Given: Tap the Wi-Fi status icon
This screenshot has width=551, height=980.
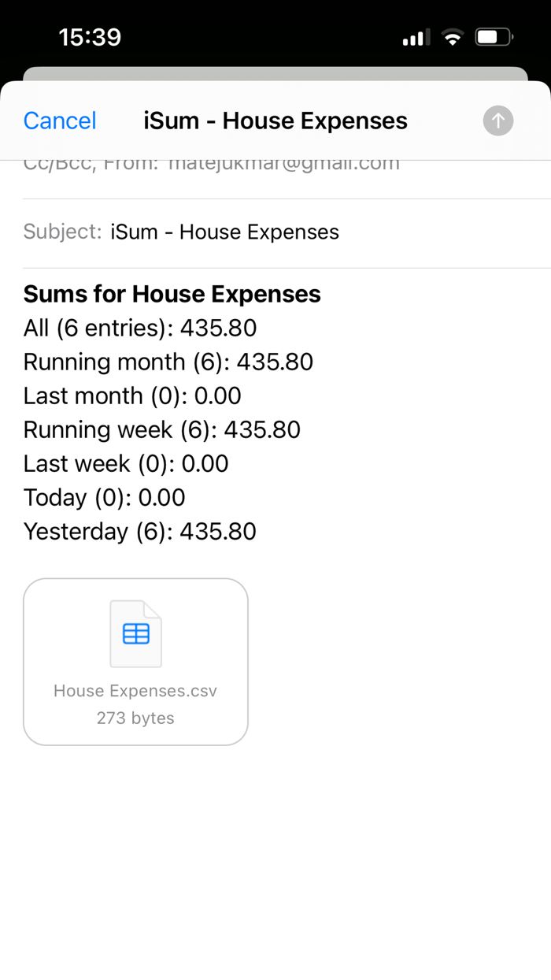Looking at the screenshot, I should pyautogui.click(x=452, y=37).
